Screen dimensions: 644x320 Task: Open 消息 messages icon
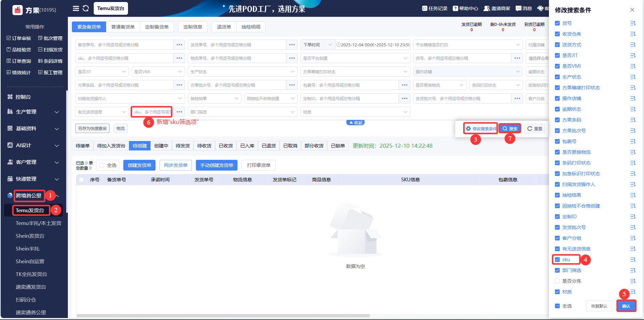pos(518,8)
